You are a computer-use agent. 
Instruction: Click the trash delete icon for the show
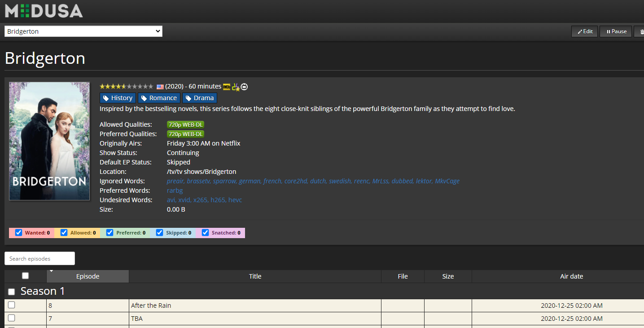click(x=641, y=31)
